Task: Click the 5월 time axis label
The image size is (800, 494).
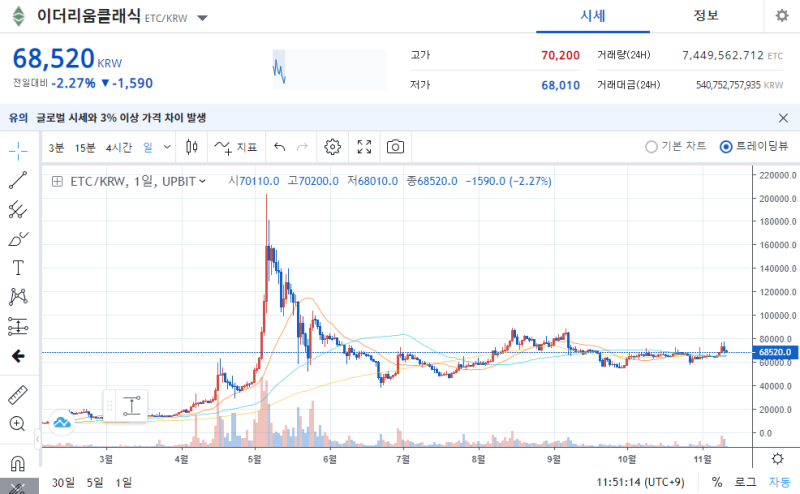Action: tap(255, 459)
